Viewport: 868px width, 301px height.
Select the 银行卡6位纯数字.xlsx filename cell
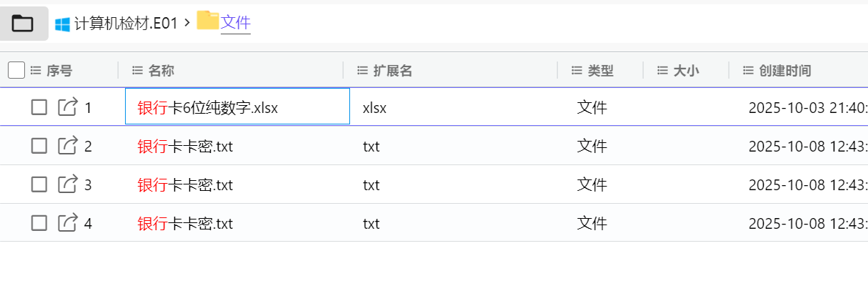pyautogui.click(x=207, y=108)
